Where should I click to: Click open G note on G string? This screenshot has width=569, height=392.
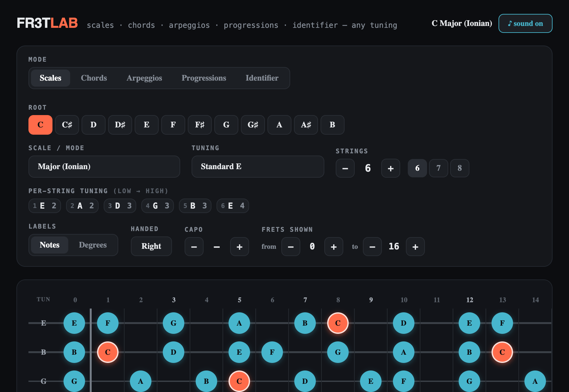coord(74,381)
